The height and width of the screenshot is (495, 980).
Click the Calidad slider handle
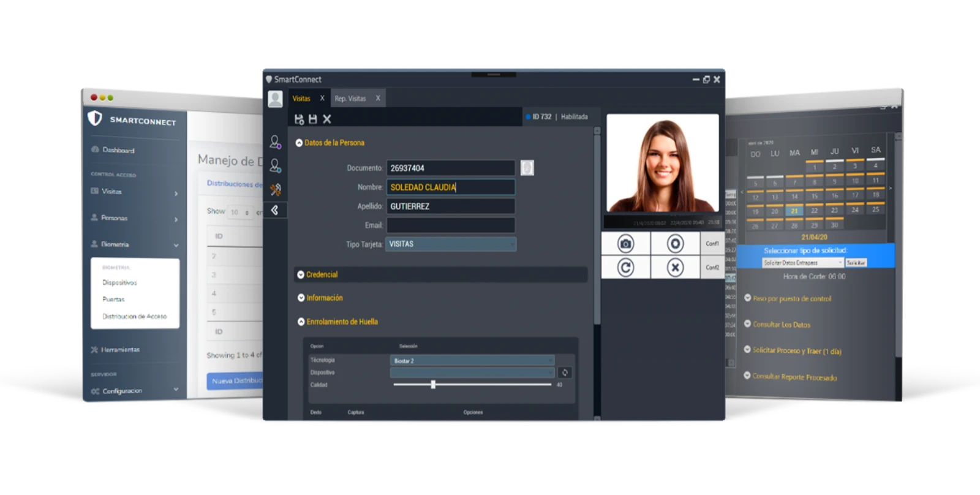(x=433, y=385)
